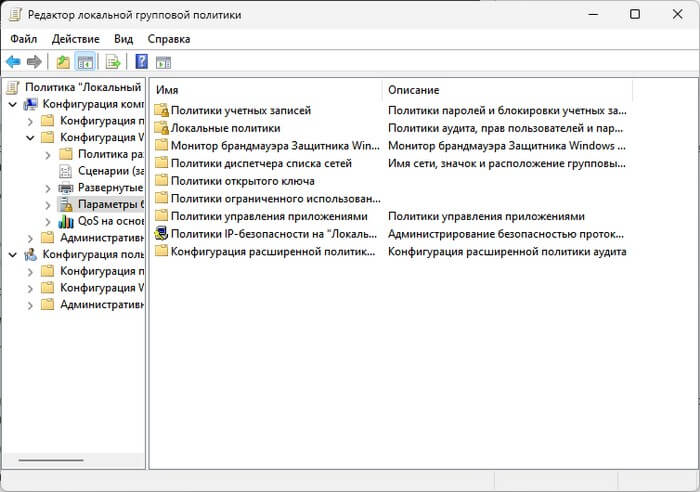Open the Действие menu
Viewport: 700px width, 492px height.
click(x=75, y=38)
